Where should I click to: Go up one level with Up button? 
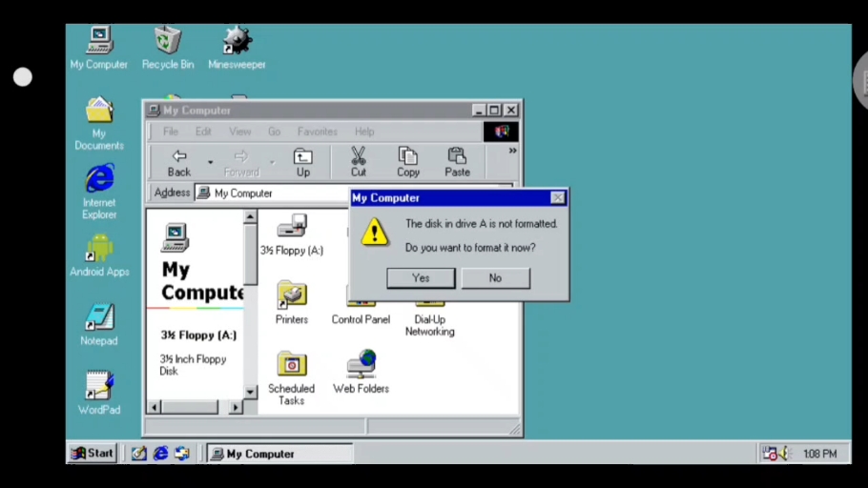[302, 163]
